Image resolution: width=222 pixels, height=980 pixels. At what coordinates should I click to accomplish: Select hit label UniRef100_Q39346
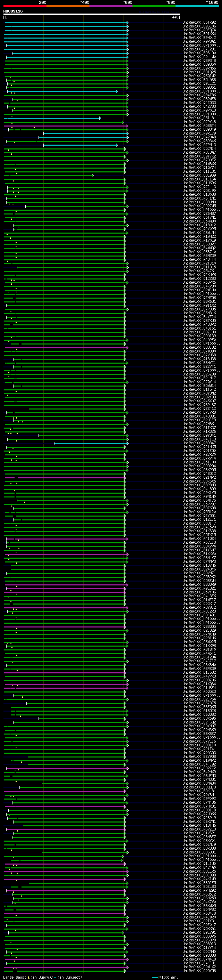click(199, 141)
